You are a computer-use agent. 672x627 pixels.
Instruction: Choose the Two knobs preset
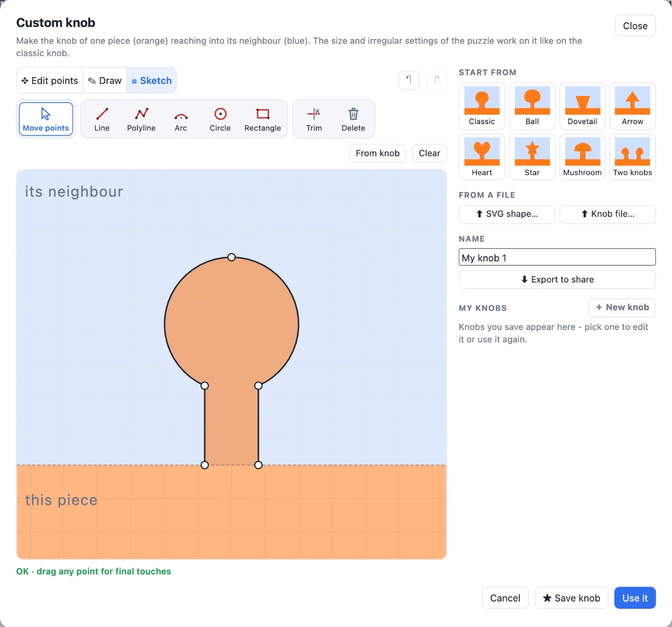633,157
